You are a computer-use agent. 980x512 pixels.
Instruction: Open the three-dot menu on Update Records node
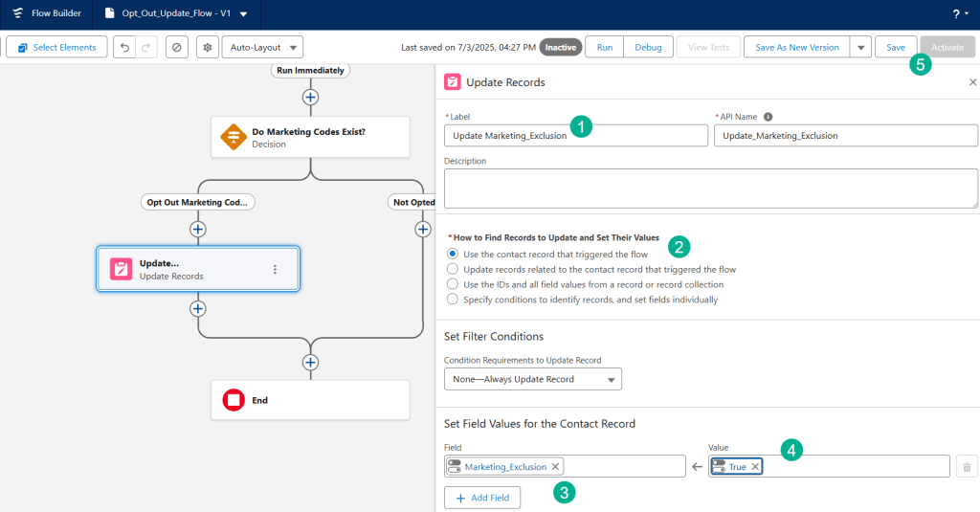click(x=275, y=270)
